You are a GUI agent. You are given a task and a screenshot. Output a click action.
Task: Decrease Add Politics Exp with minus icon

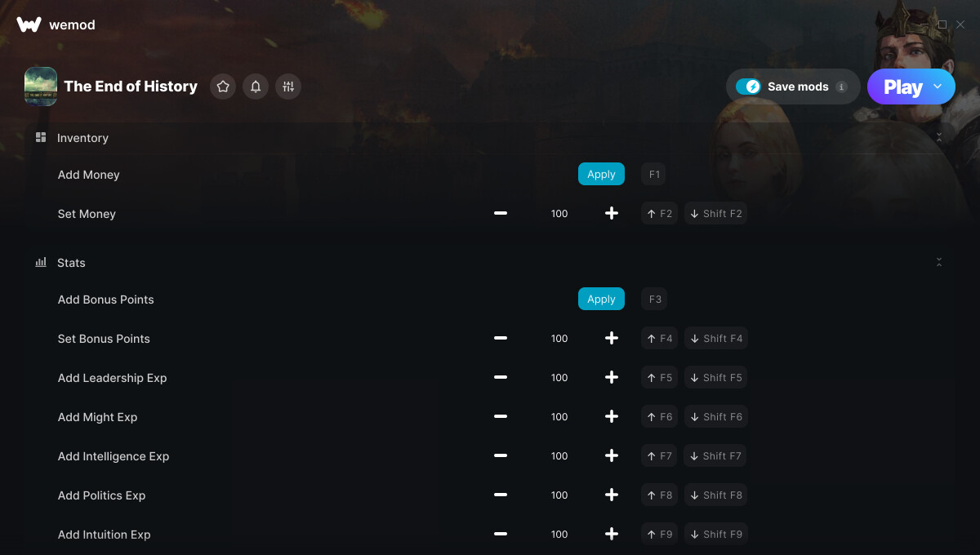pyautogui.click(x=501, y=495)
